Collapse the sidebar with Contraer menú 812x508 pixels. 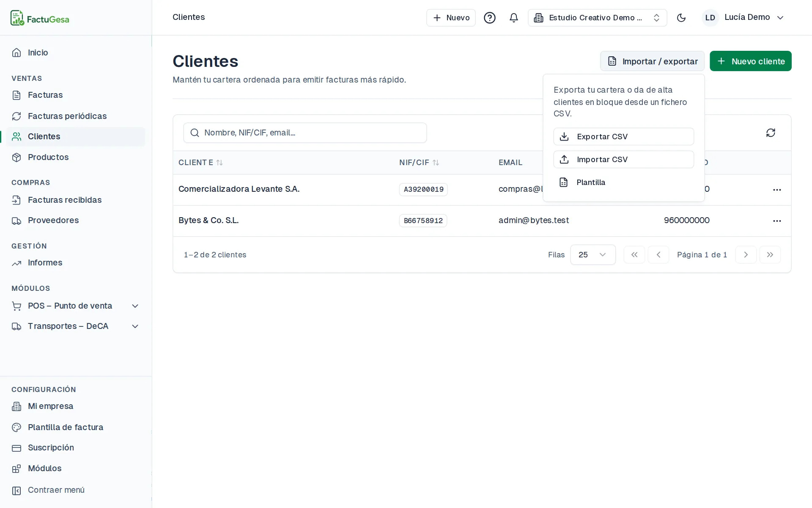tap(76, 490)
